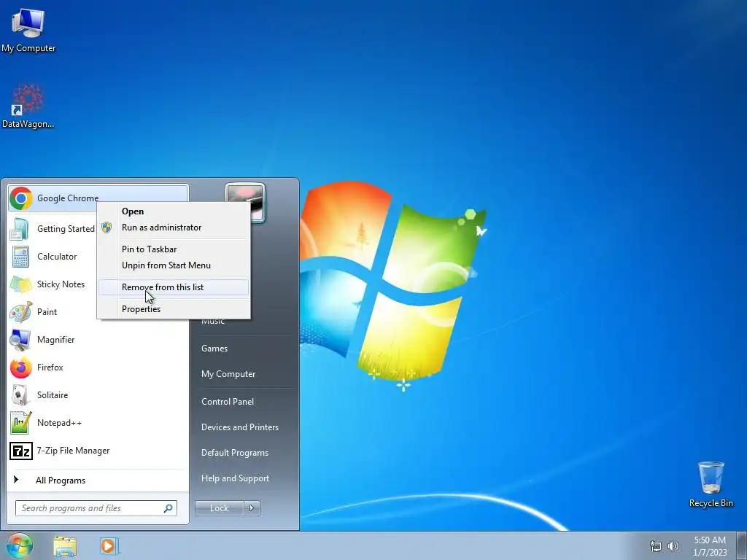
Task: Open My Computer link in Start menu
Action: click(x=228, y=374)
